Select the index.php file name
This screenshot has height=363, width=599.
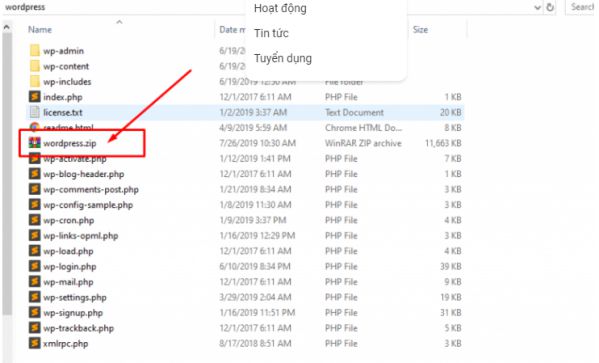[63, 97]
